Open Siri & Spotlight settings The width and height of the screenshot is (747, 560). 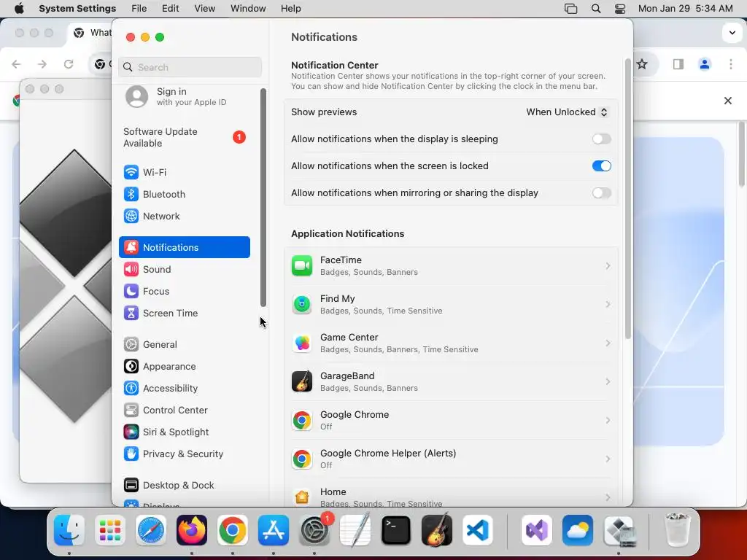(x=185, y=432)
